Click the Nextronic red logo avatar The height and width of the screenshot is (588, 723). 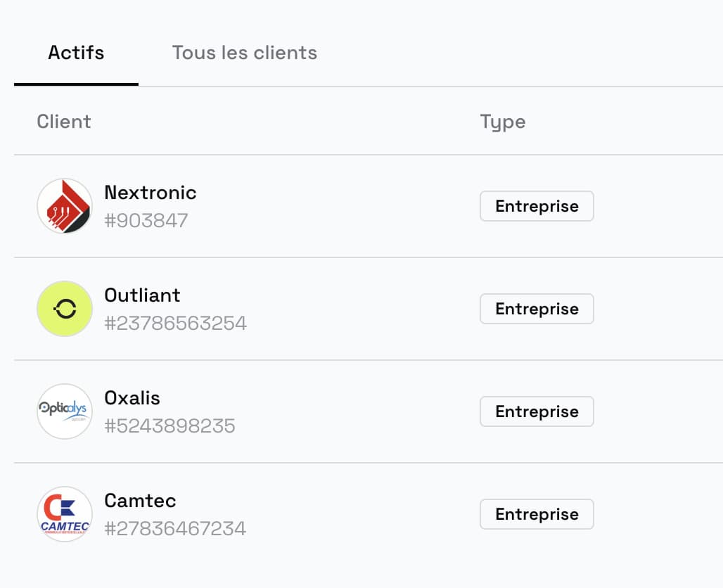pyautogui.click(x=65, y=205)
